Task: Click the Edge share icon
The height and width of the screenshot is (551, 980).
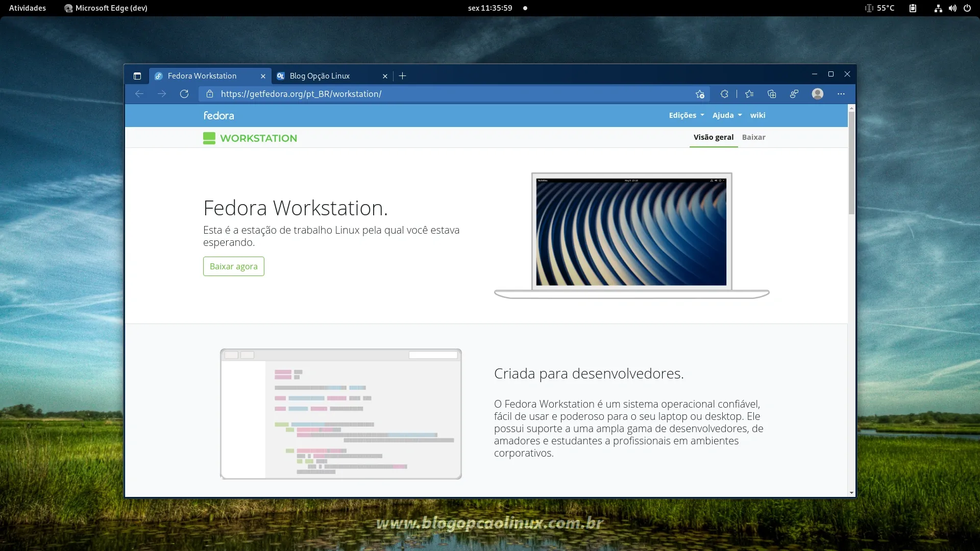Action: click(794, 93)
